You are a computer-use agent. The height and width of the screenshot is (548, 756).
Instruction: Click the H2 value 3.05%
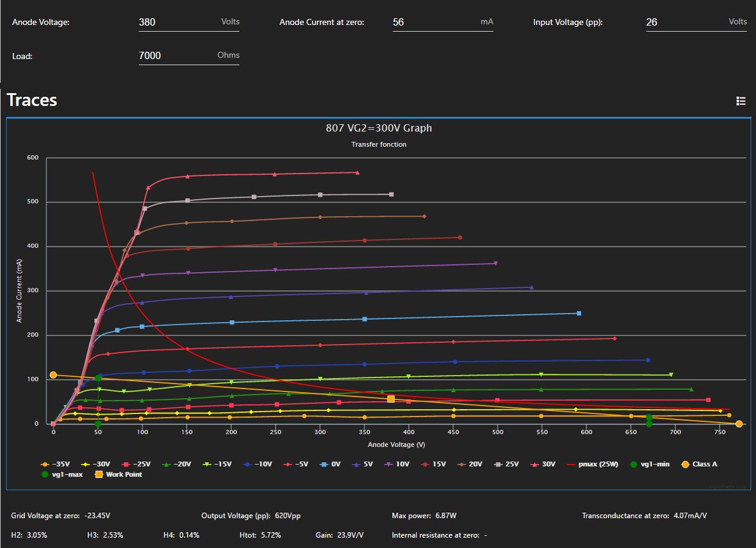36,535
